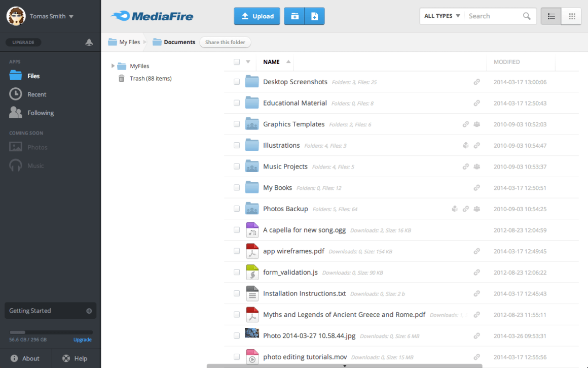Click the download package icon on Photos Backup
This screenshot has width=588, height=368.
click(454, 209)
